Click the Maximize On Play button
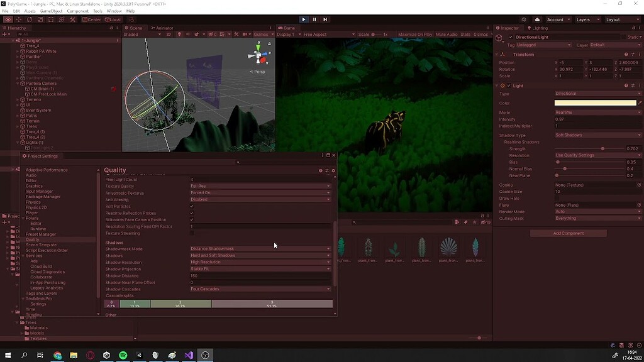Screen dimensions: 644x362 (415, 35)
